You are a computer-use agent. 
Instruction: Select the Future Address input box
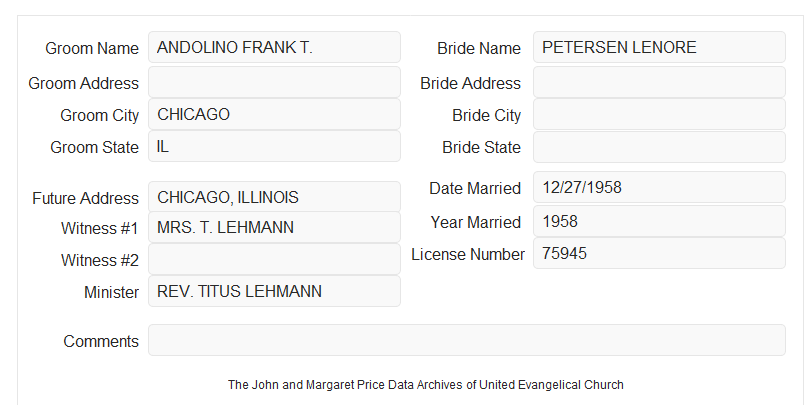click(x=274, y=197)
